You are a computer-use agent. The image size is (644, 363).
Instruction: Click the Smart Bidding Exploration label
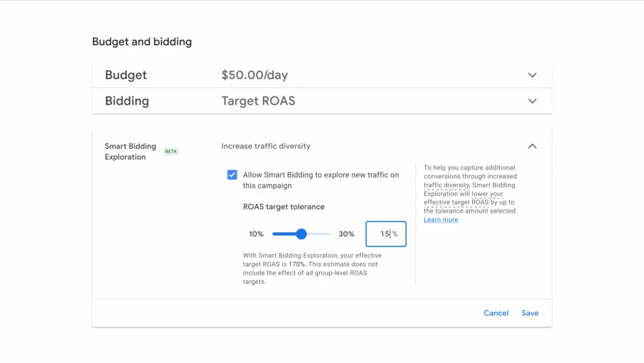[x=130, y=152]
